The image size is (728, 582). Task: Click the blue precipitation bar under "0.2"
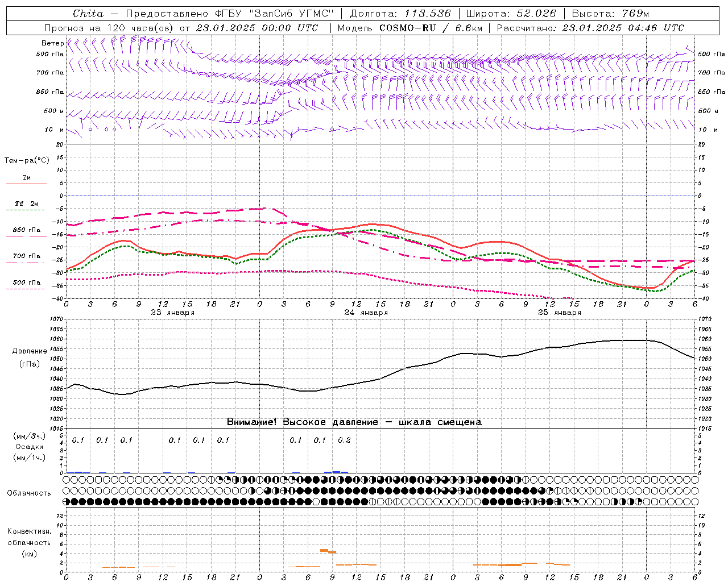coord(336,472)
